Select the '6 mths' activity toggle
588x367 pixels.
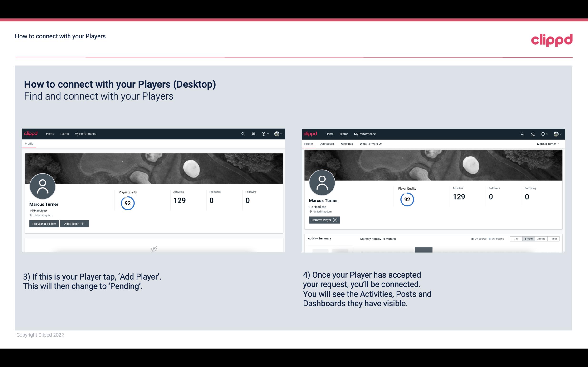(x=528, y=238)
